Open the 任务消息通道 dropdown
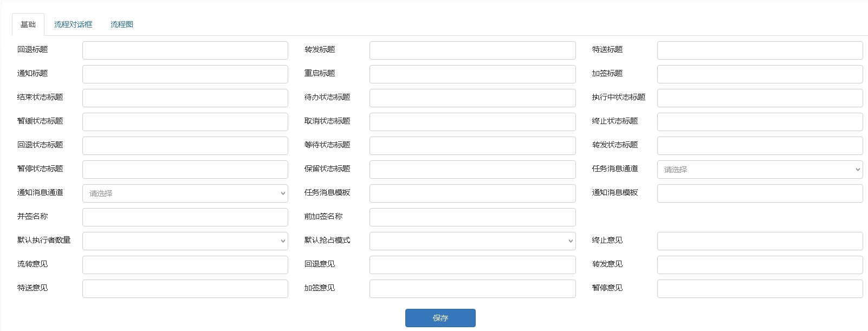The width and height of the screenshot is (868, 331). (x=760, y=170)
